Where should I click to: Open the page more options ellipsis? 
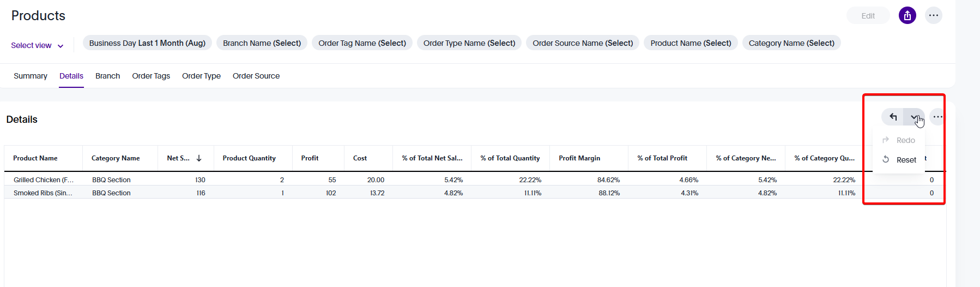click(x=933, y=16)
